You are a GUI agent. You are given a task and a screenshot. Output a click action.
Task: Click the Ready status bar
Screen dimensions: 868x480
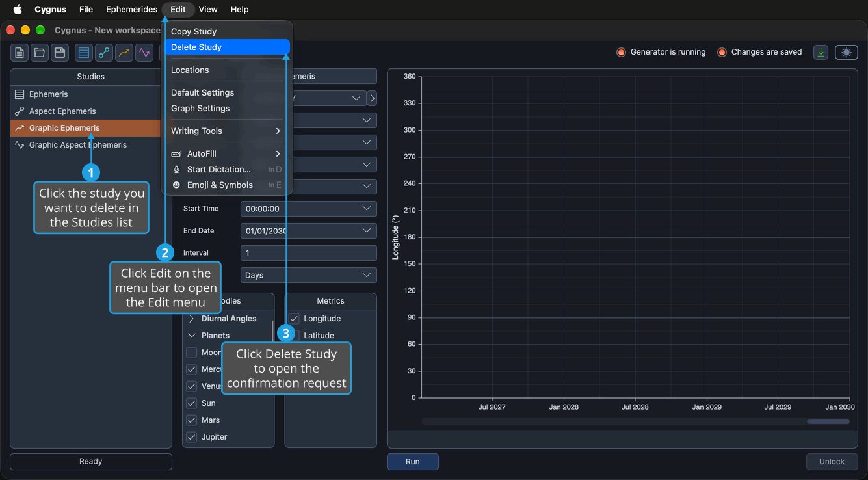(x=91, y=462)
